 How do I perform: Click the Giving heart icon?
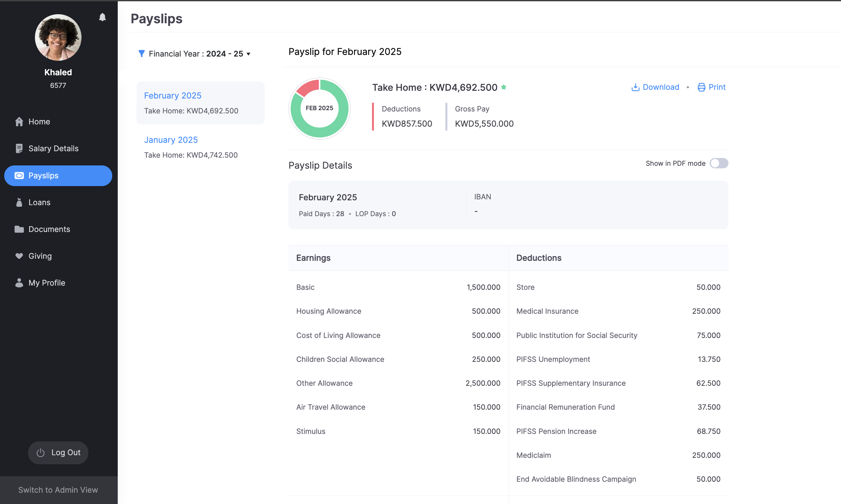tap(19, 256)
